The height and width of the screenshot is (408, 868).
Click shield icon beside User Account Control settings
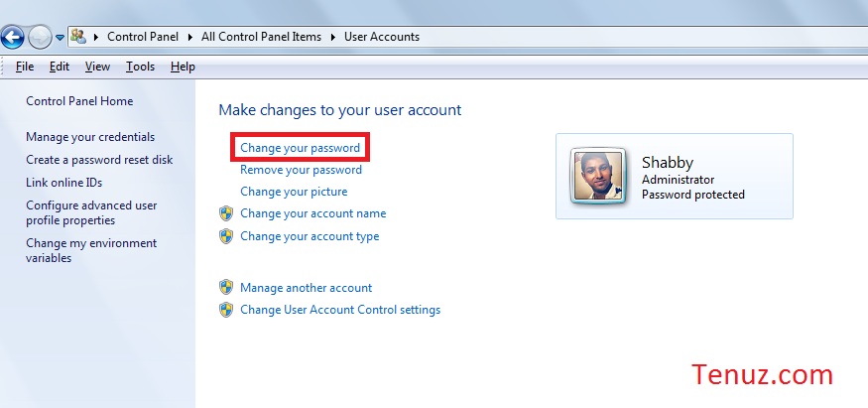coord(226,310)
